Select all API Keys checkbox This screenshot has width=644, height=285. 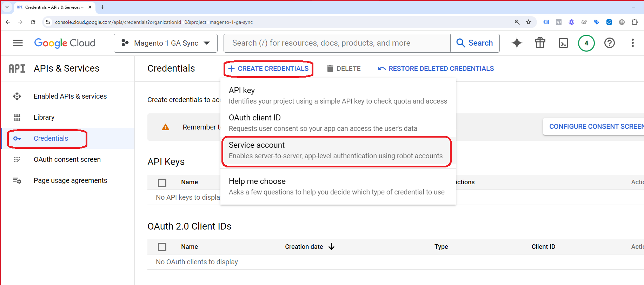[x=162, y=183]
